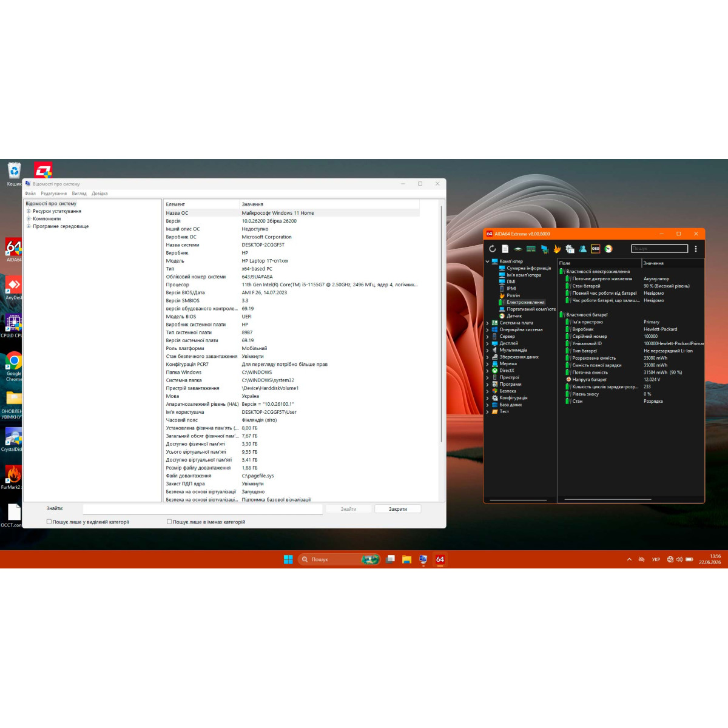Open the CPUID CPU-Z desktop shortcut

(12, 326)
